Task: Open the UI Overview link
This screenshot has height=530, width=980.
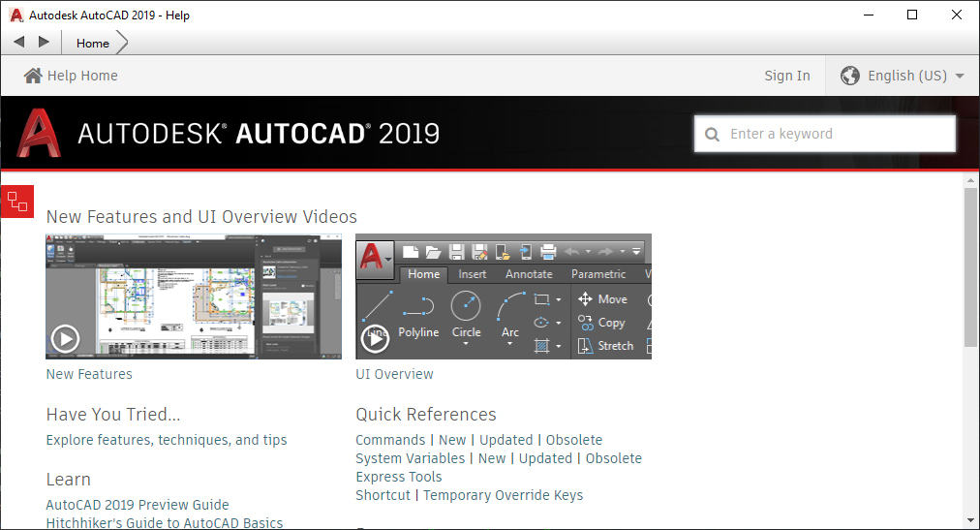Action: click(x=394, y=374)
